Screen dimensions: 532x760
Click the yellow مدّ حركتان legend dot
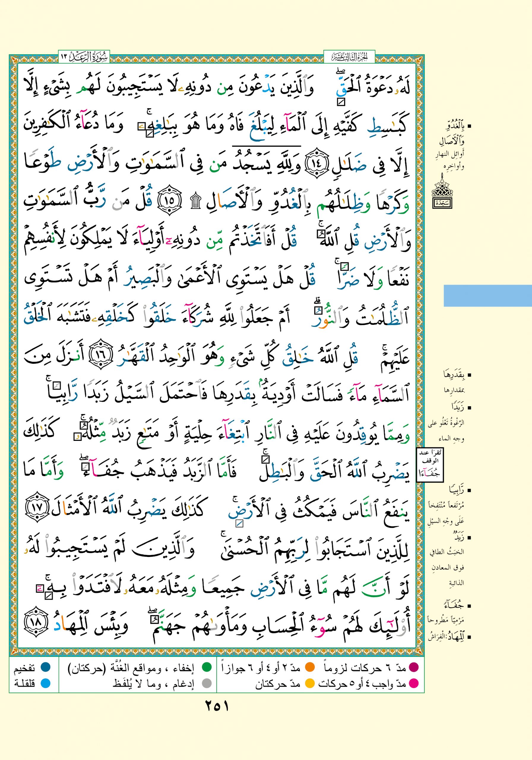(x=310, y=683)
